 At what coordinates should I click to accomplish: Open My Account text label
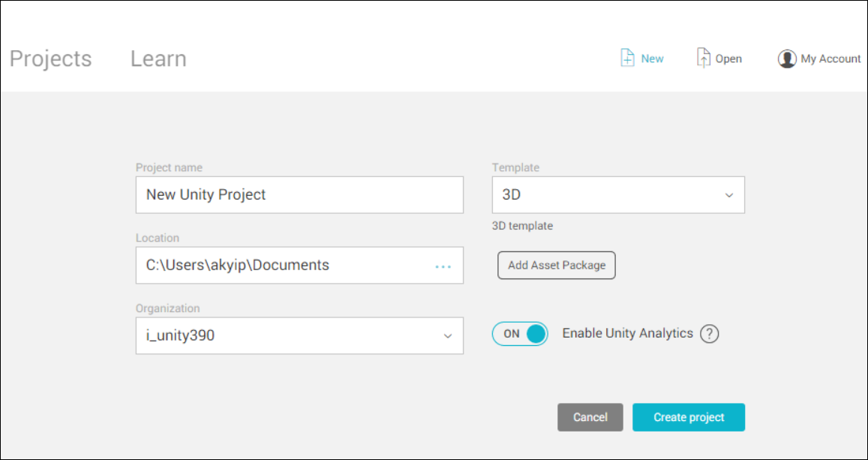pos(831,59)
